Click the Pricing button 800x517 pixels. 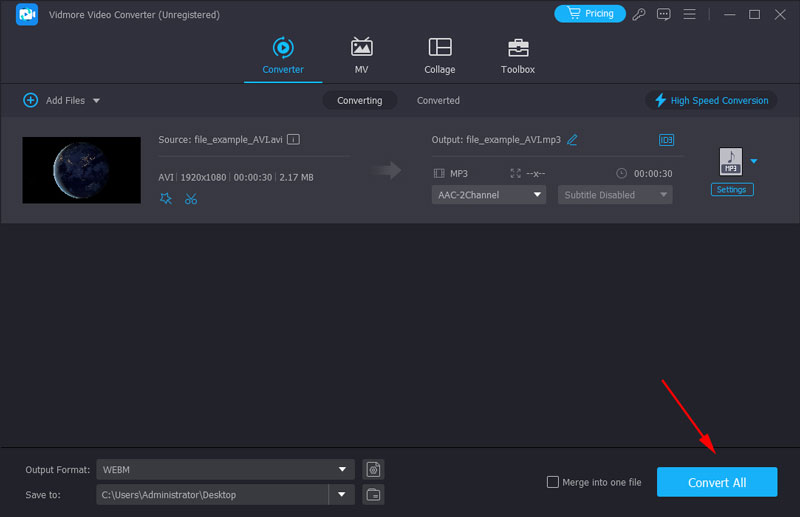(589, 14)
